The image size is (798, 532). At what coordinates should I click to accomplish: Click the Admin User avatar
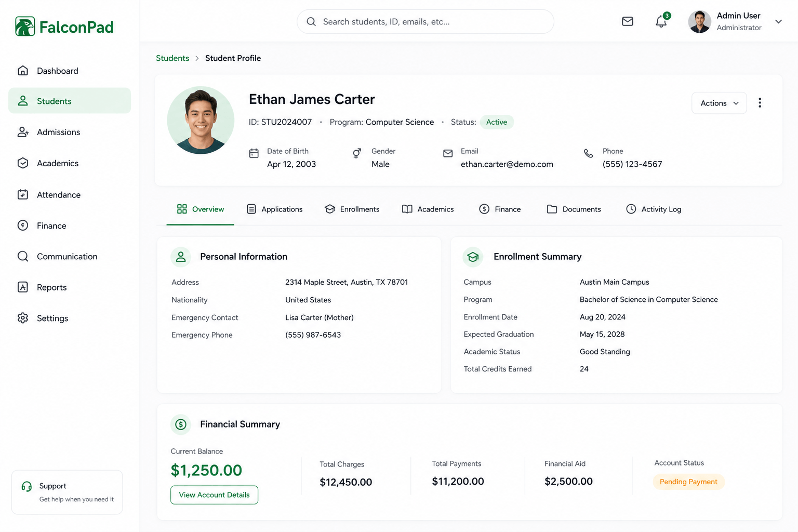point(699,22)
